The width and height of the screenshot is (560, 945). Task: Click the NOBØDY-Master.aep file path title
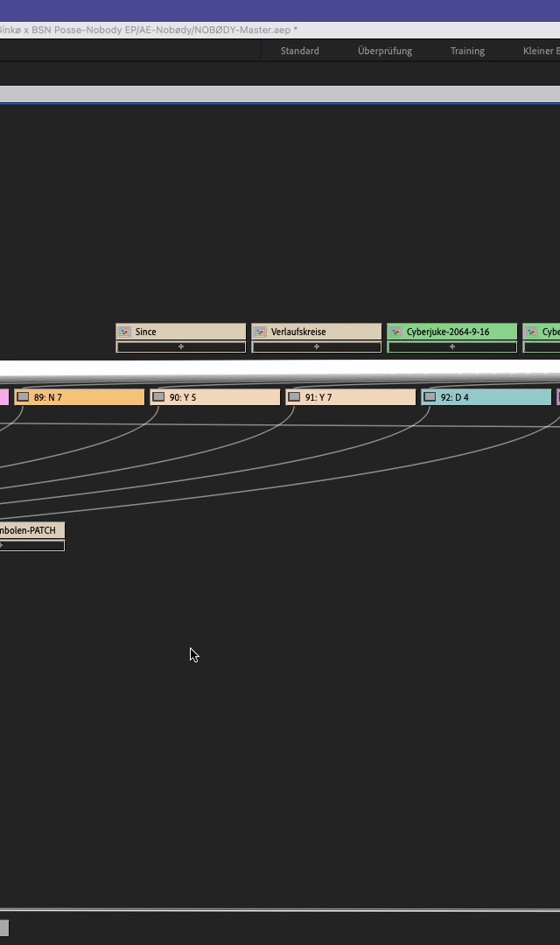click(149, 30)
